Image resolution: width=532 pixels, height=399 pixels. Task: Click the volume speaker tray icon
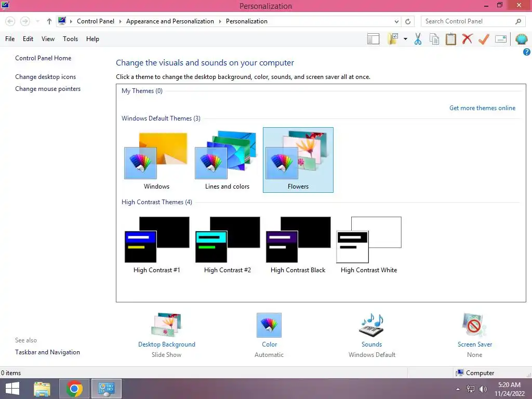click(x=483, y=389)
